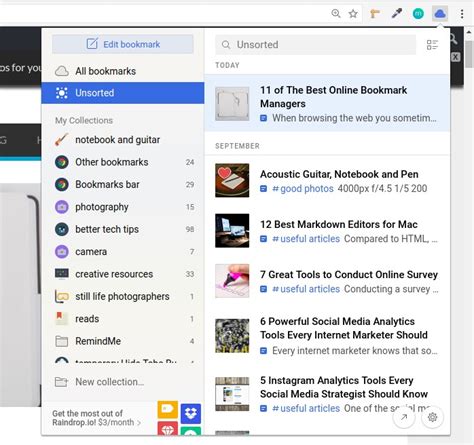Open the notebook and guitar collection
The width and height of the screenshot is (474, 445).
pos(123,140)
